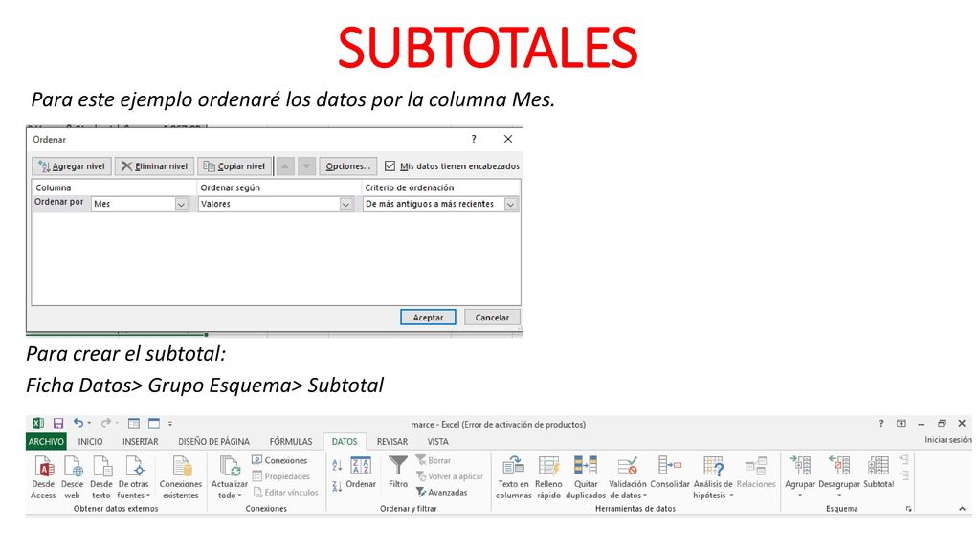
Task: Sort Z to A descending icon
Action: pos(337,486)
